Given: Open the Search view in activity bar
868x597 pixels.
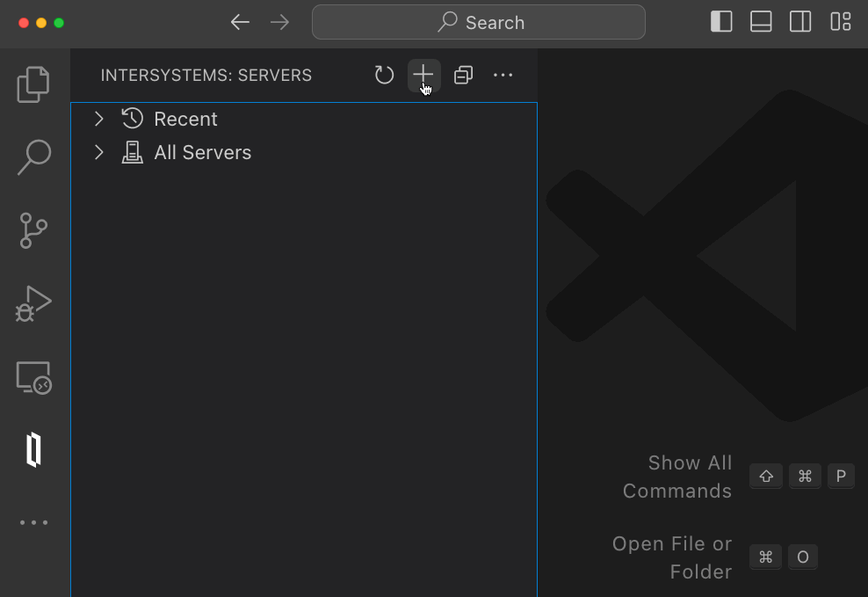Looking at the screenshot, I should (33, 157).
